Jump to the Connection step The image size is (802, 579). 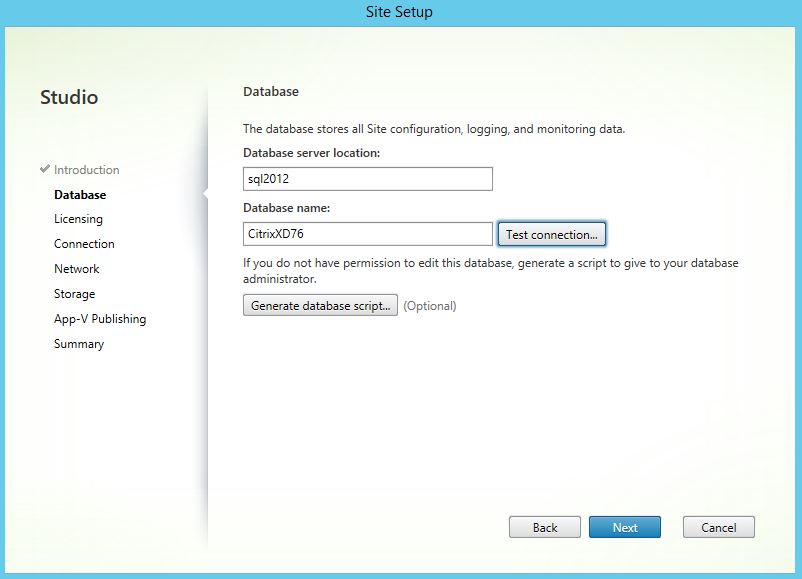click(84, 244)
